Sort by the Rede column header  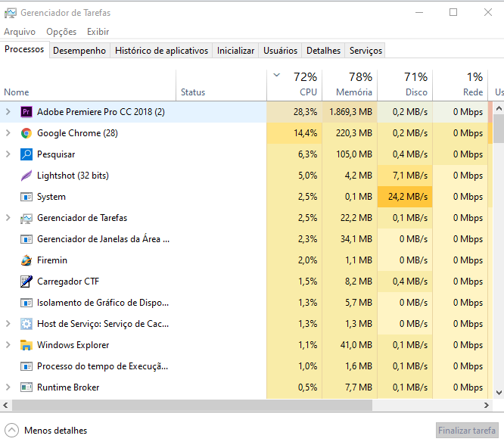coord(460,86)
